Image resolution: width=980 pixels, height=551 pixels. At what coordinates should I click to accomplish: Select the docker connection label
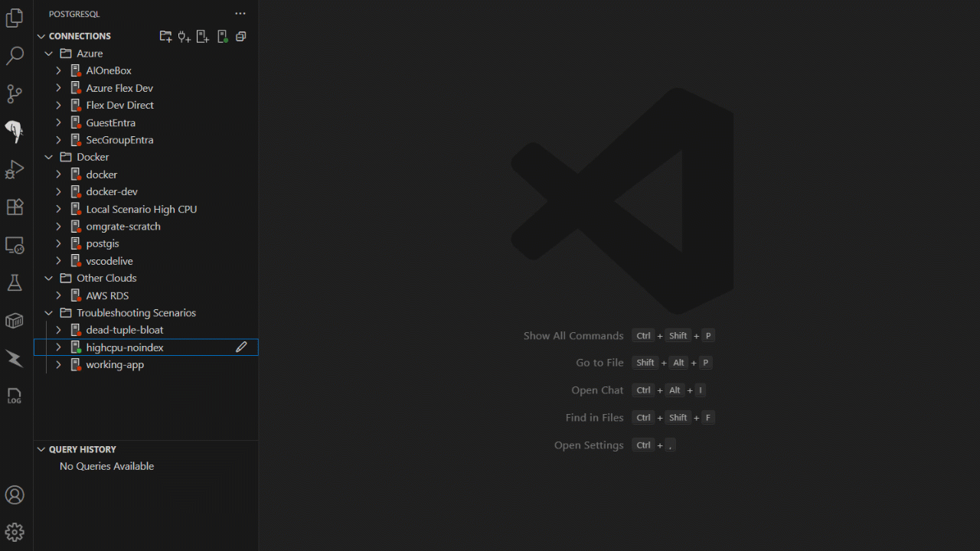(x=102, y=174)
